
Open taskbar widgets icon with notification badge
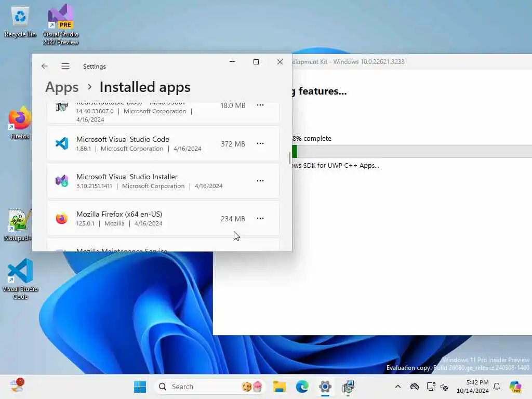tap(17, 386)
